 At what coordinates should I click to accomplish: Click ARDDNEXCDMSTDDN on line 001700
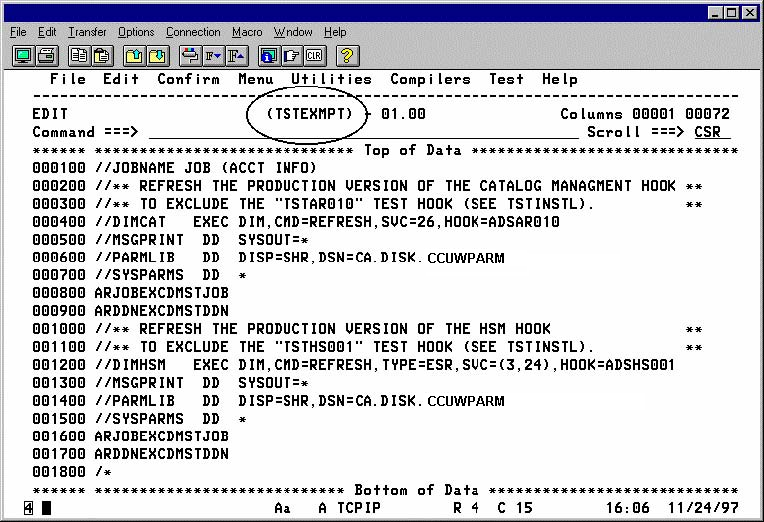click(161, 454)
